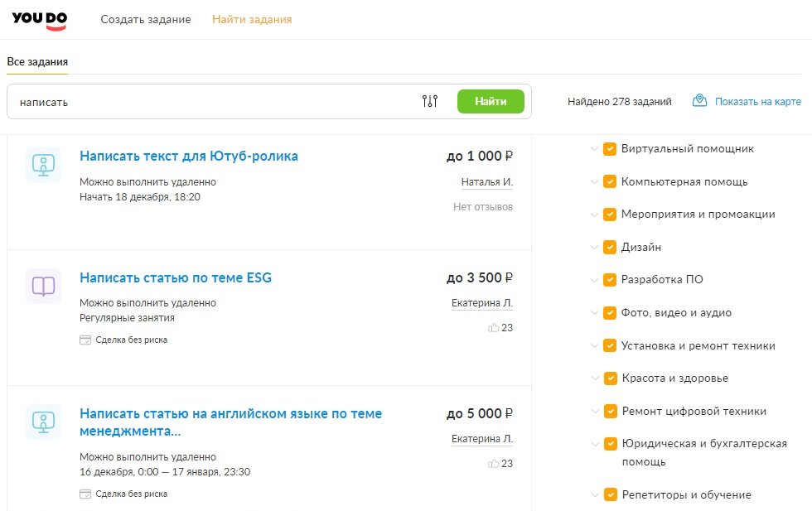
Task: Expand Фото, видео и аудио subcategories
Action: [595, 313]
